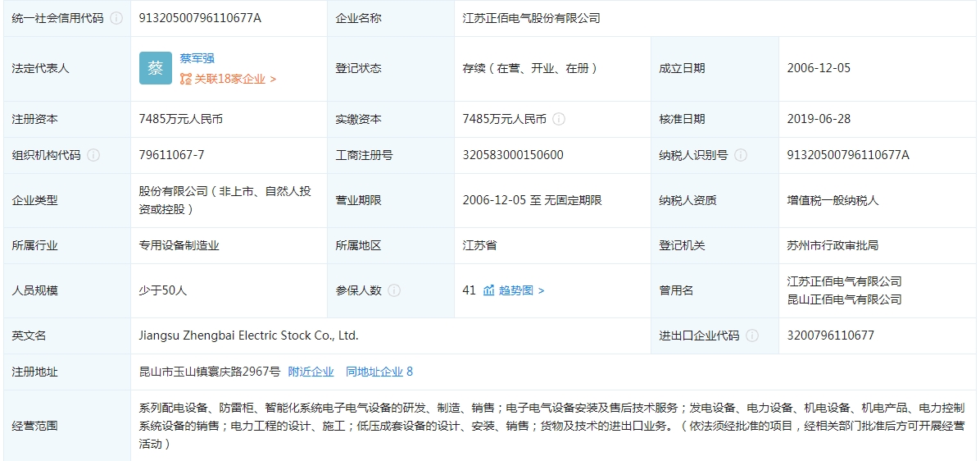This screenshot has width=980, height=461.
Task: Click the blue 蔡 avatar badge
Action: tap(156, 68)
